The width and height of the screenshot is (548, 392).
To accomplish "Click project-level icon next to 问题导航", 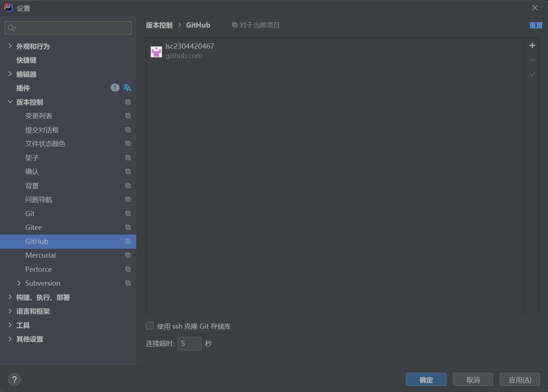I will [128, 199].
